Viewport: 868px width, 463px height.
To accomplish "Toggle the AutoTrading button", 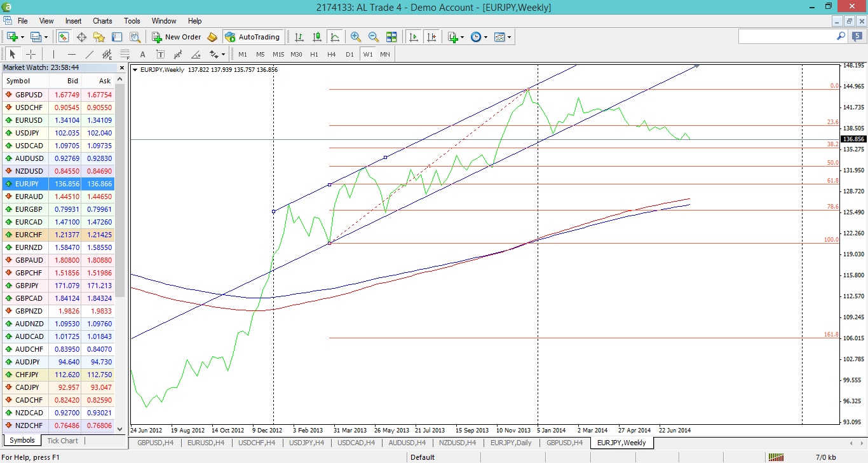I will (x=252, y=37).
